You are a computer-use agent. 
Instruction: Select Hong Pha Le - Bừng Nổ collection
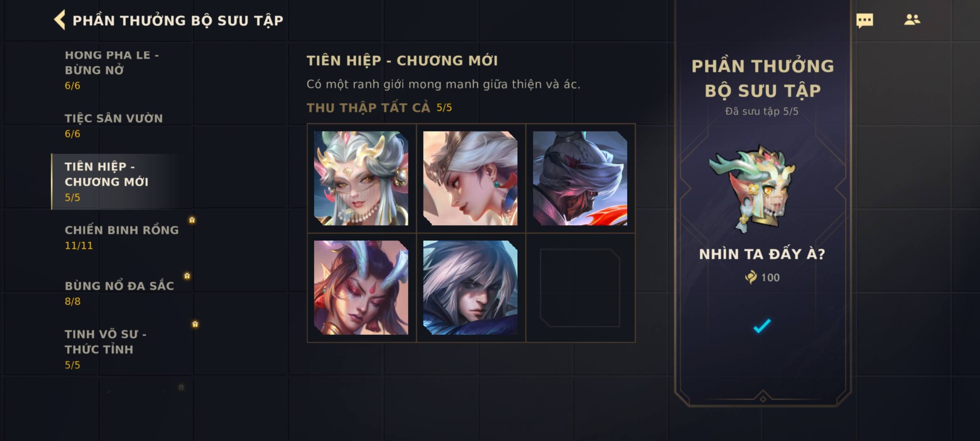[118, 70]
